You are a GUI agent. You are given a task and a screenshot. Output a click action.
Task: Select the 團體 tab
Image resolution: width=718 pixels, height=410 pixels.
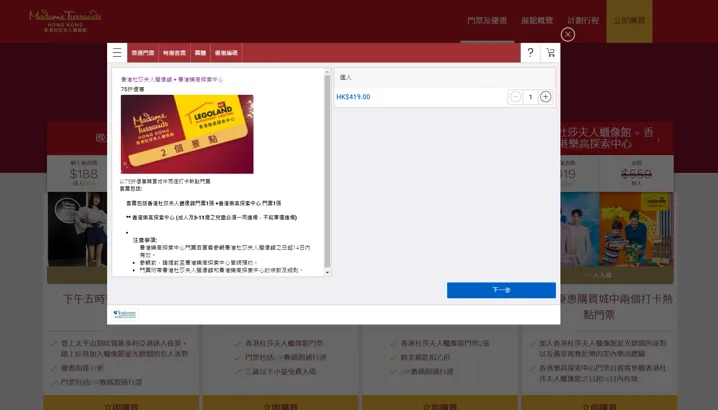[200, 53]
